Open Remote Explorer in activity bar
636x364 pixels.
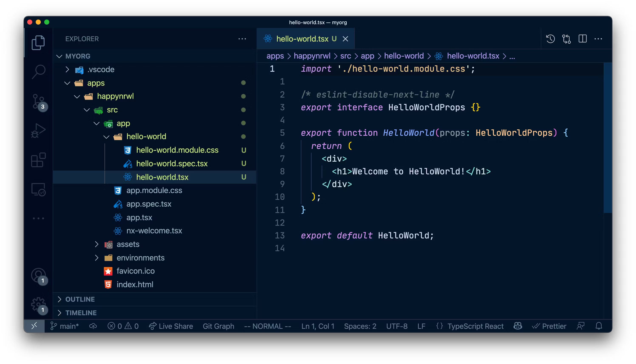click(x=38, y=189)
